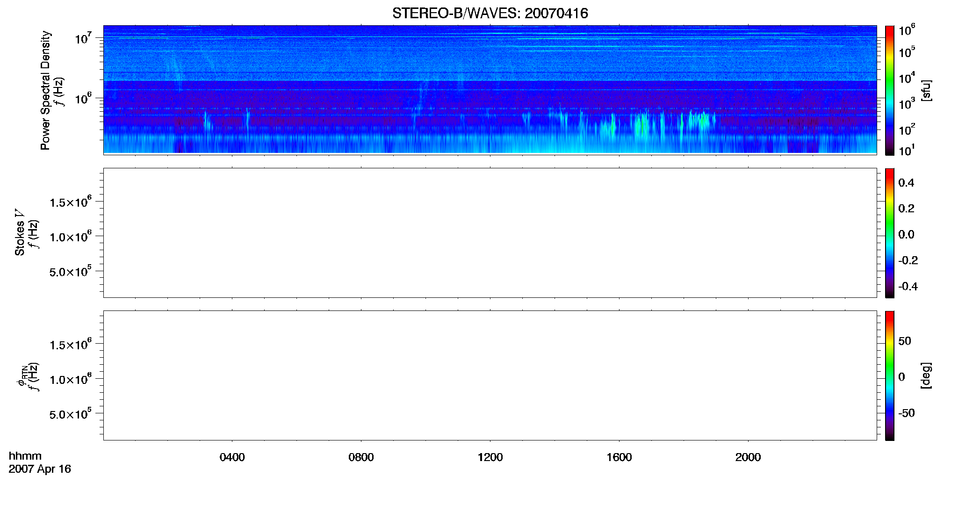980x505 pixels.
Task: Click the Power Spectral Density color bar
Action: 889,90
